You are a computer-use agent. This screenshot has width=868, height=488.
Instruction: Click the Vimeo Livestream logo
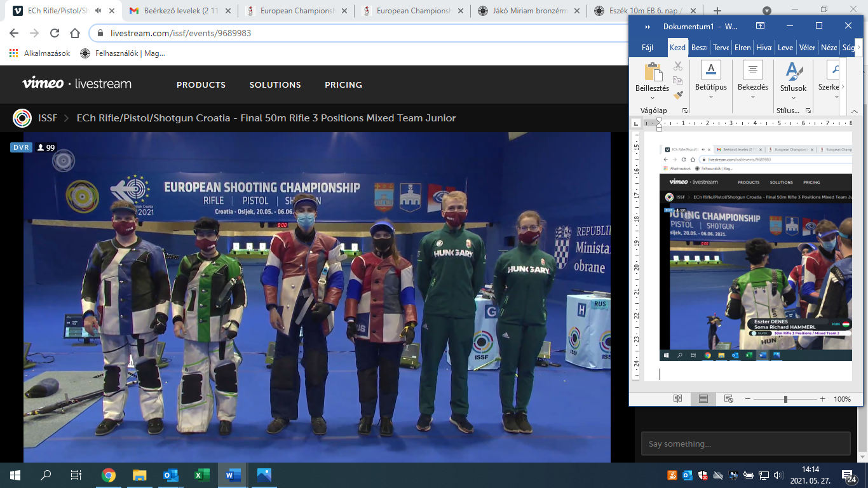coord(77,83)
